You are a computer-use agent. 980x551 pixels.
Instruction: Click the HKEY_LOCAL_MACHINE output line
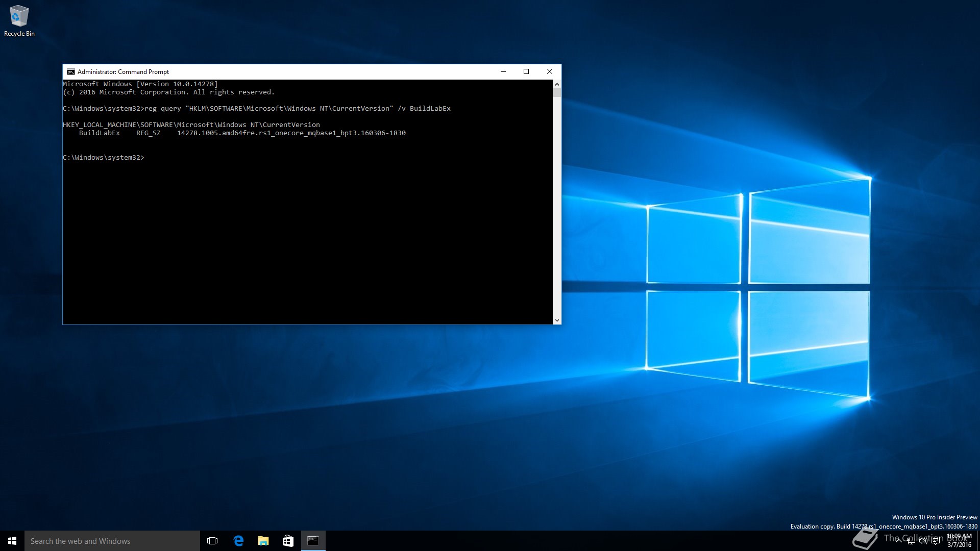[x=191, y=125]
